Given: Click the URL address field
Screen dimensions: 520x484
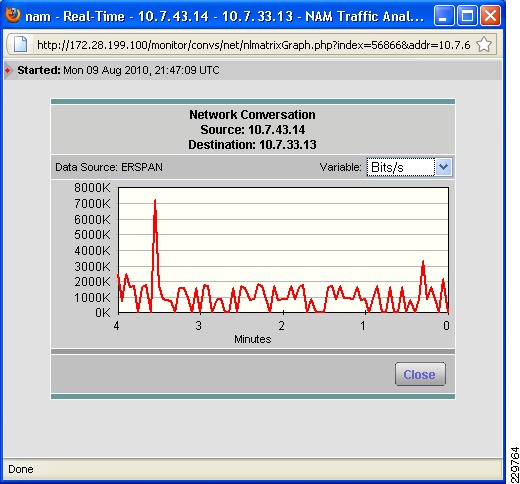Looking at the screenshot, I should tap(253, 45).
